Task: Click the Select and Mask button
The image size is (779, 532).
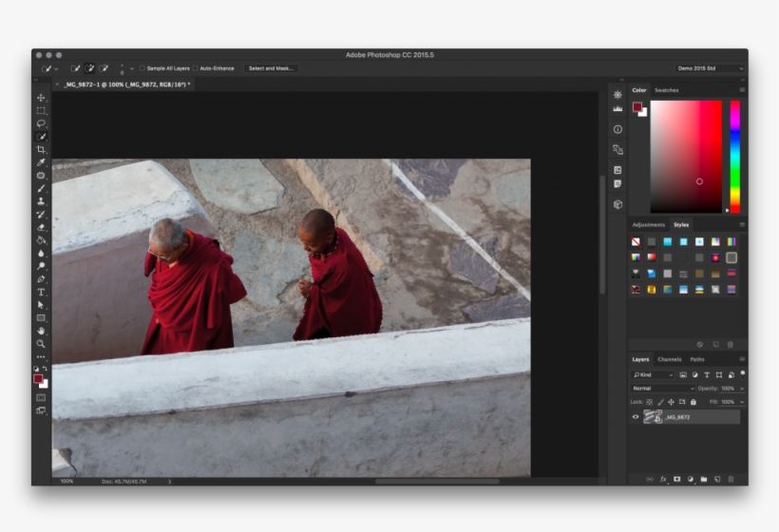Action: click(x=272, y=68)
